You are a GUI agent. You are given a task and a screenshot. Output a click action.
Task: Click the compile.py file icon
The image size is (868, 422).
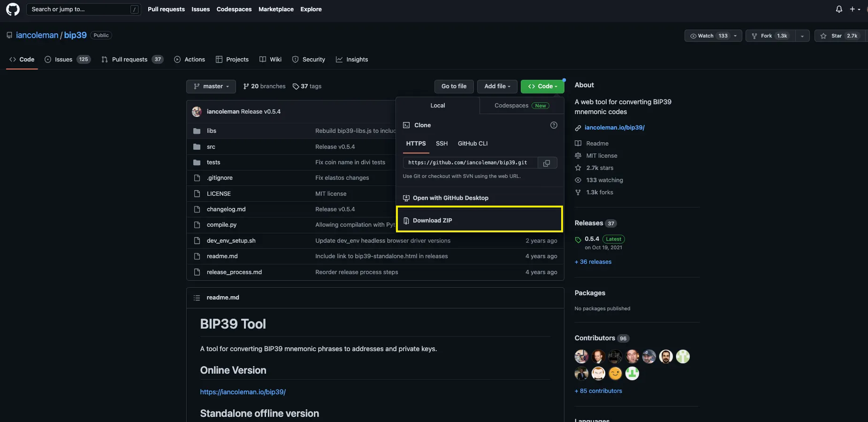pyautogui.click(x=197, y=225)
